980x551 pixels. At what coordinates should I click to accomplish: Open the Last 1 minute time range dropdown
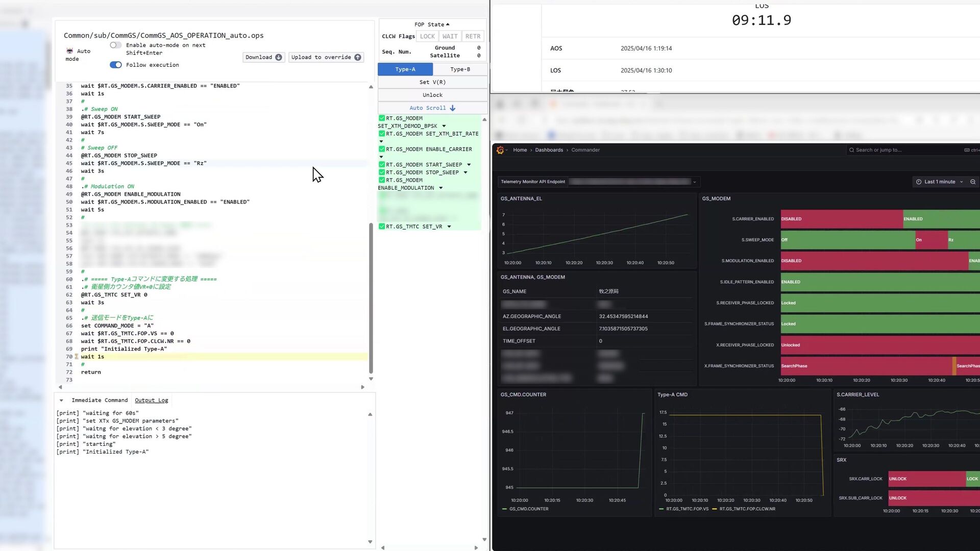939,182
